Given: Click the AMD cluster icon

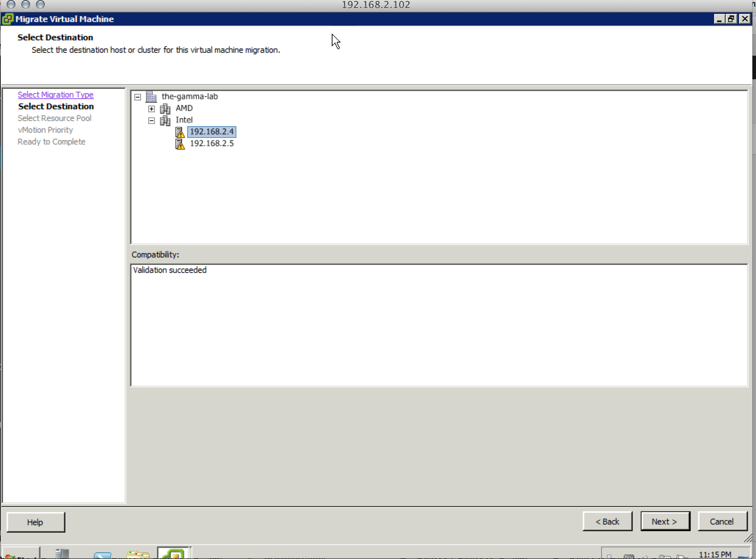Looking at the screenshot, I should [x=165, y=109].
